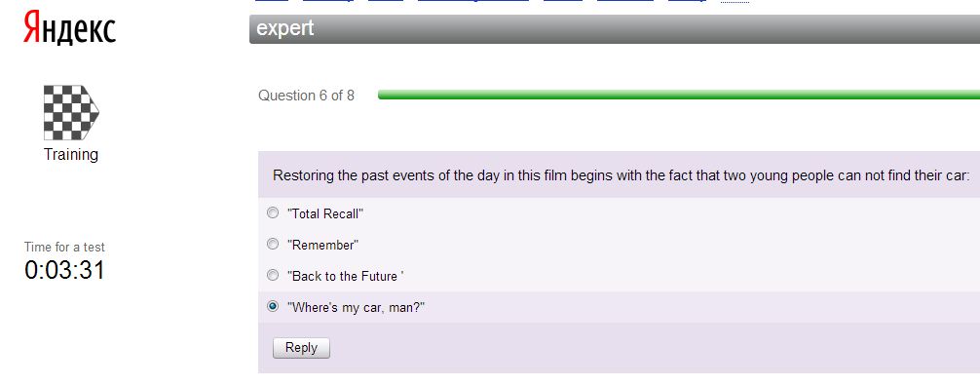Choose the "Back to the Future" answer text
Image resolution: width=980 pixels, height=385 pixels.
coord(345,276)
